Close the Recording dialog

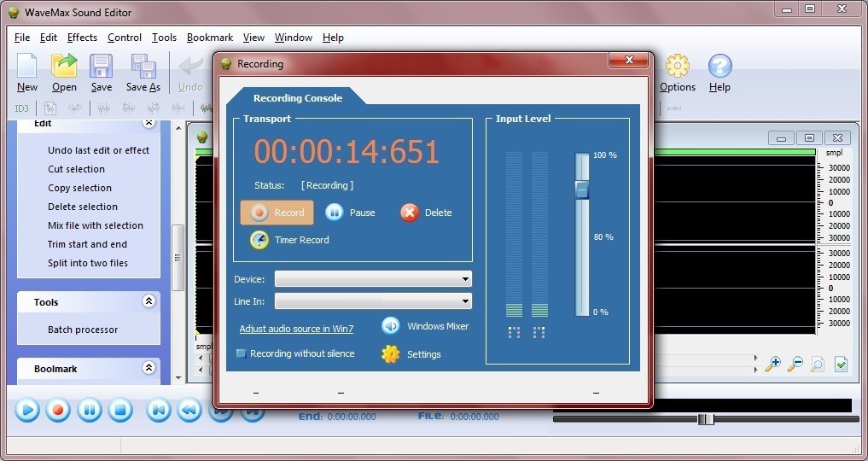point(628,61)
